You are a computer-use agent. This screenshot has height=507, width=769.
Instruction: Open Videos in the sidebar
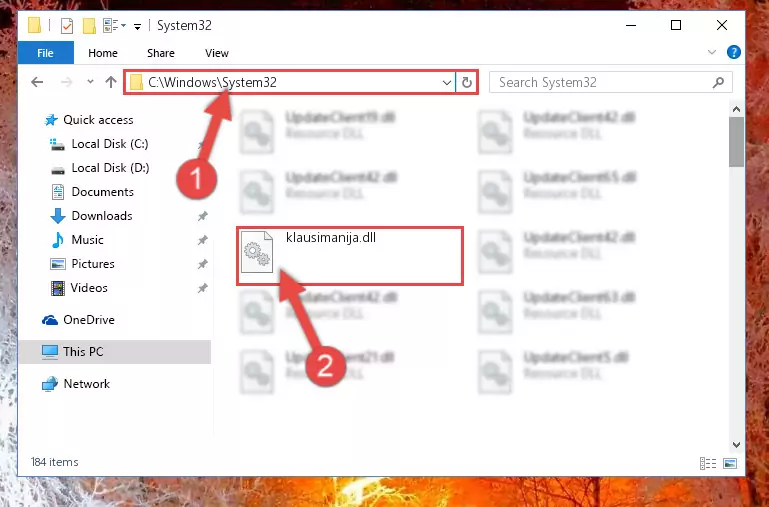[89, 288]
